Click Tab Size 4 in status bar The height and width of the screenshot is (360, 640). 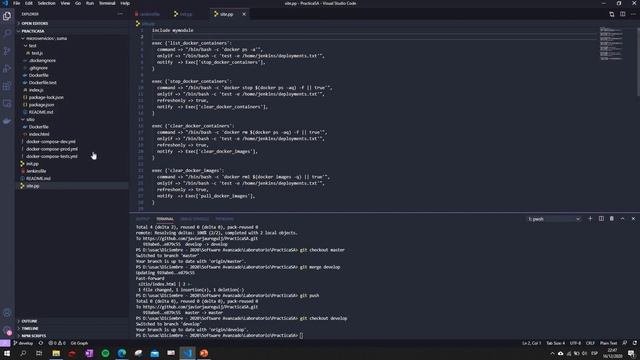pyautogui.click(x=556, y=343)
